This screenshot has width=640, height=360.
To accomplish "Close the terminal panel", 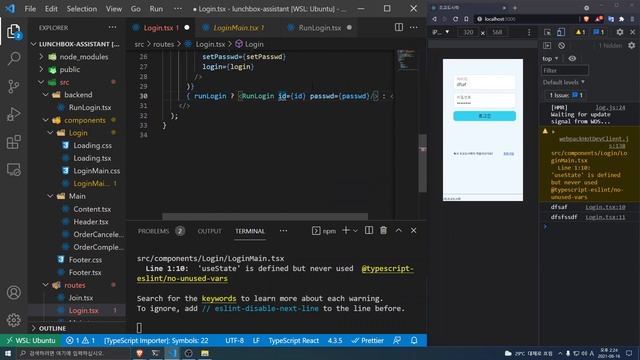I will click(x=413, y=231).
